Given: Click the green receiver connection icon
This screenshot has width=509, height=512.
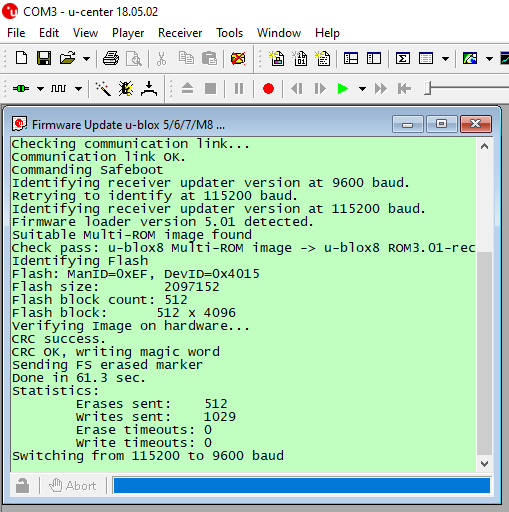Looking at the screenshot, I should coord(21,89).
